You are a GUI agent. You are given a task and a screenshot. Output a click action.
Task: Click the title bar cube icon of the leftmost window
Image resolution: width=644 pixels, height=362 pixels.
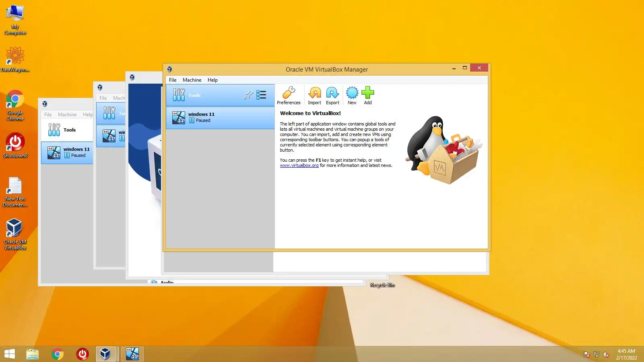click(45, 104)
